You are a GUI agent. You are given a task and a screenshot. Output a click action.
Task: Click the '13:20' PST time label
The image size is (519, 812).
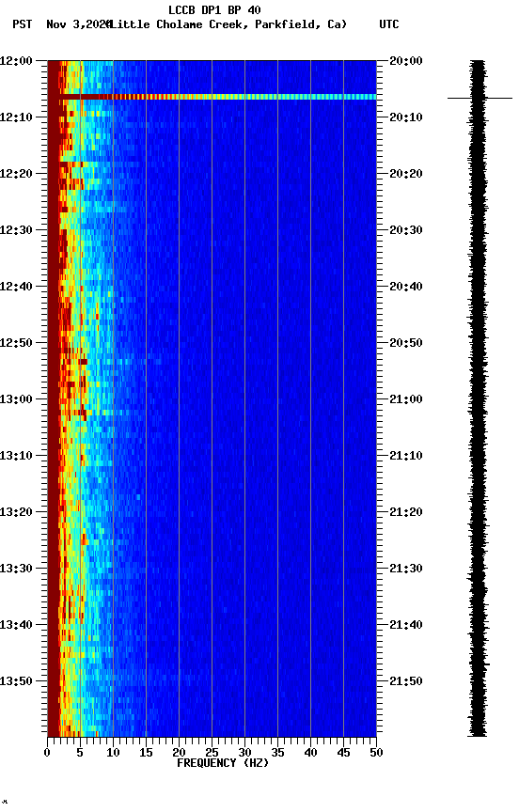16,512
